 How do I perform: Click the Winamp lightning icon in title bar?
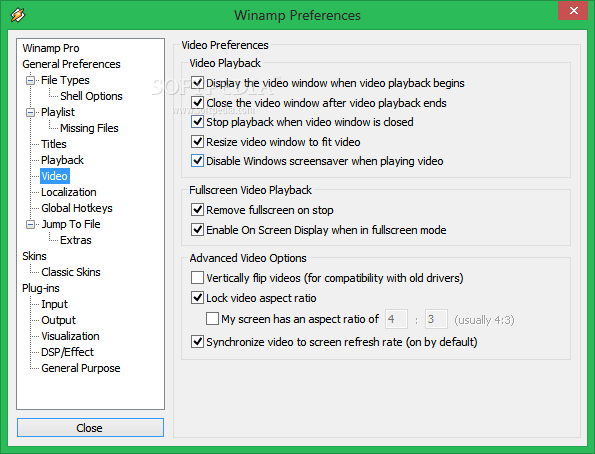coord(17,15)
